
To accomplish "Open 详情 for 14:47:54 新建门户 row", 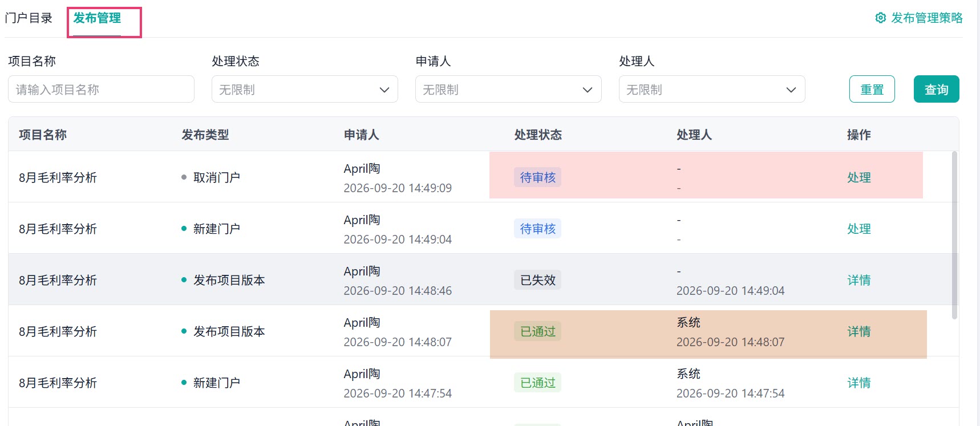I will coord(858,383).
